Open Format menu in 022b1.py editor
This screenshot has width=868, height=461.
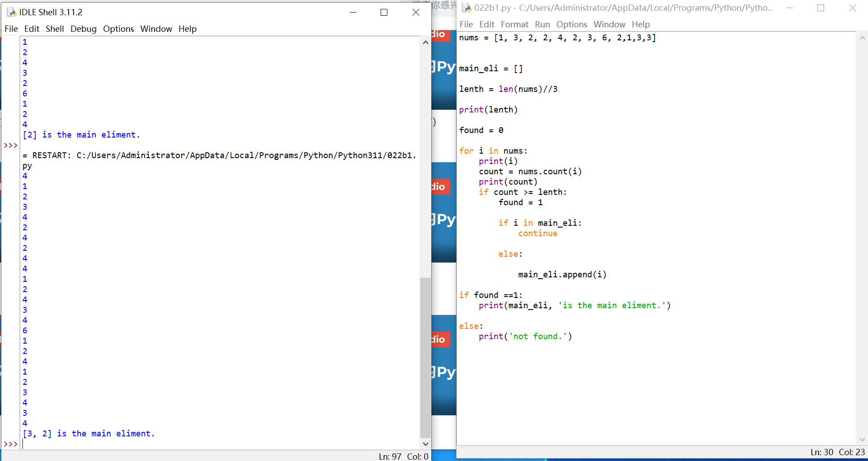tap(515, 24)
